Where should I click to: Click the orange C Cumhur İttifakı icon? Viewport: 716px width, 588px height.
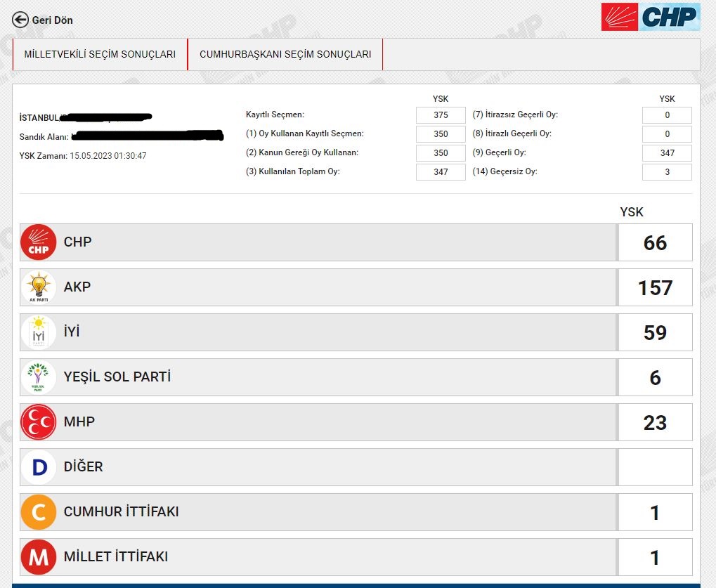point(39,511)
